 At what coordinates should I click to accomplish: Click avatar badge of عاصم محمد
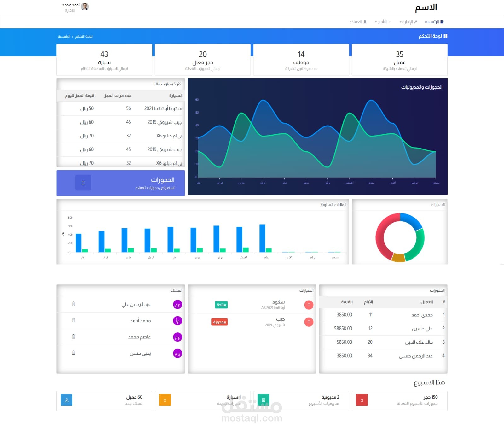[178, 337]
